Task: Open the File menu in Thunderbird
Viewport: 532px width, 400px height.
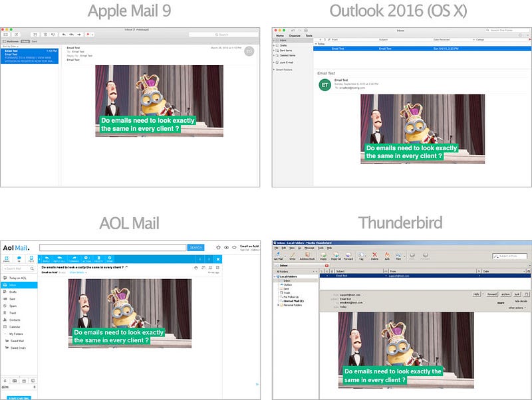Action: point(276,248)
